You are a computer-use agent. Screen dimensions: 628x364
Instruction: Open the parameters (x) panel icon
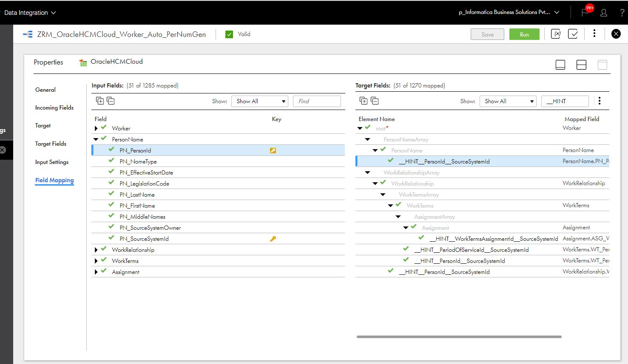coord(556,34)
